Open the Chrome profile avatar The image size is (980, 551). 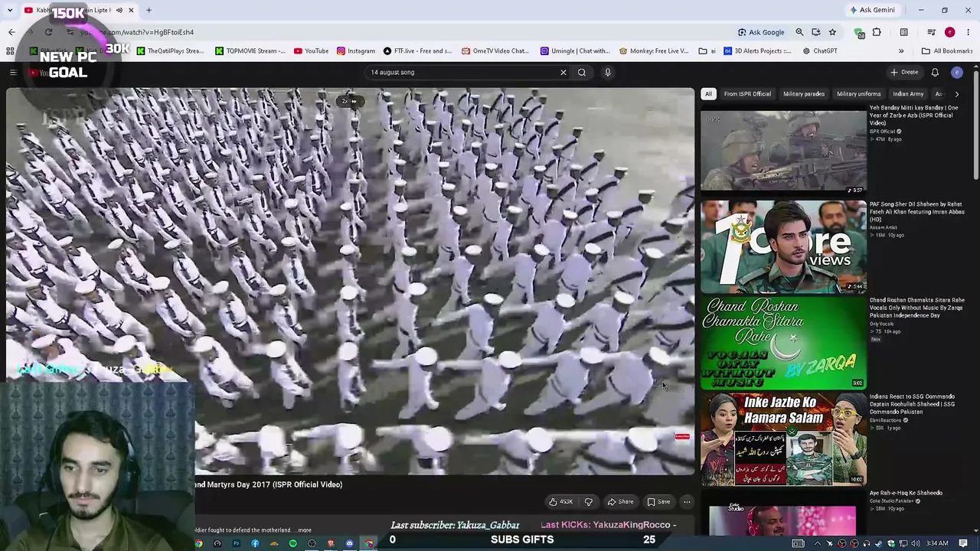coord(950,32)
